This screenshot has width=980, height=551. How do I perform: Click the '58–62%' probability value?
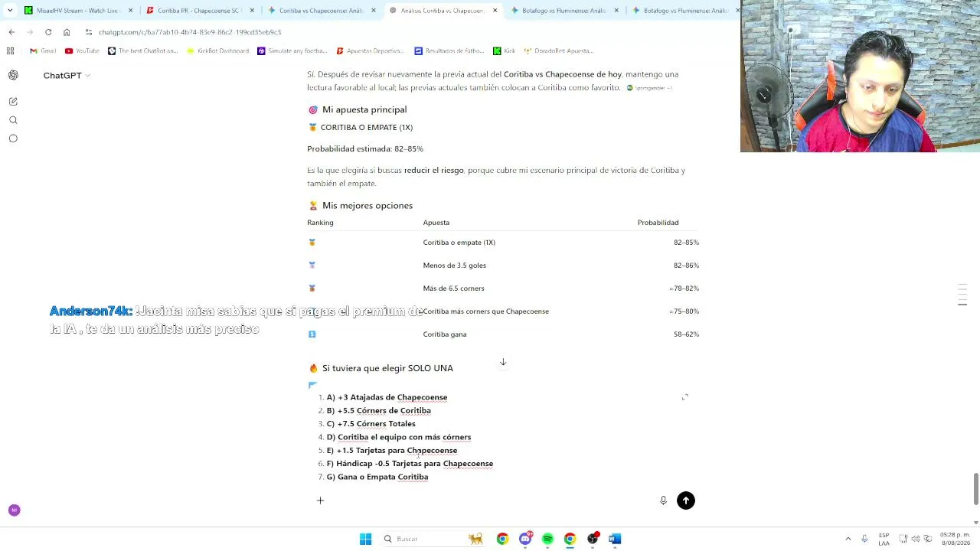[686, 334]
